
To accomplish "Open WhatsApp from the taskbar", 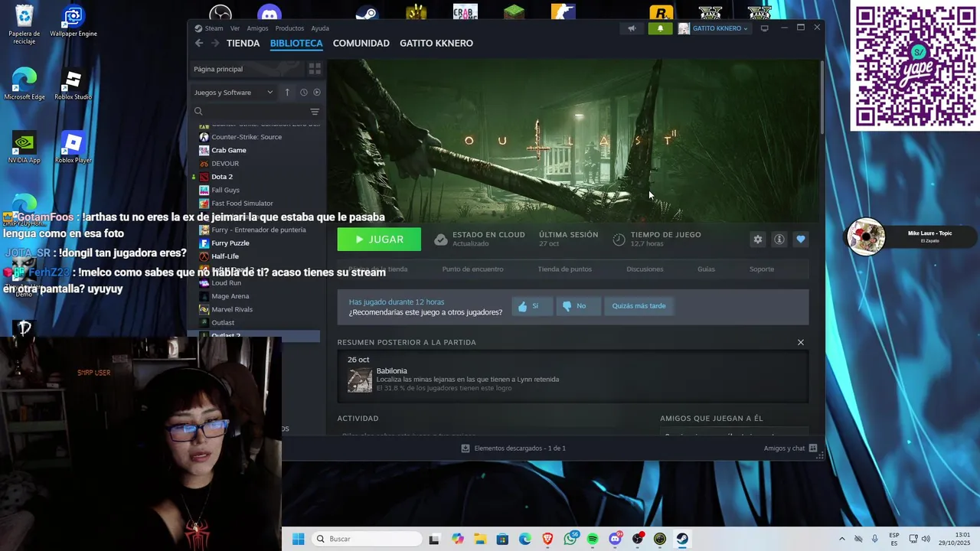I will point(570,539).
